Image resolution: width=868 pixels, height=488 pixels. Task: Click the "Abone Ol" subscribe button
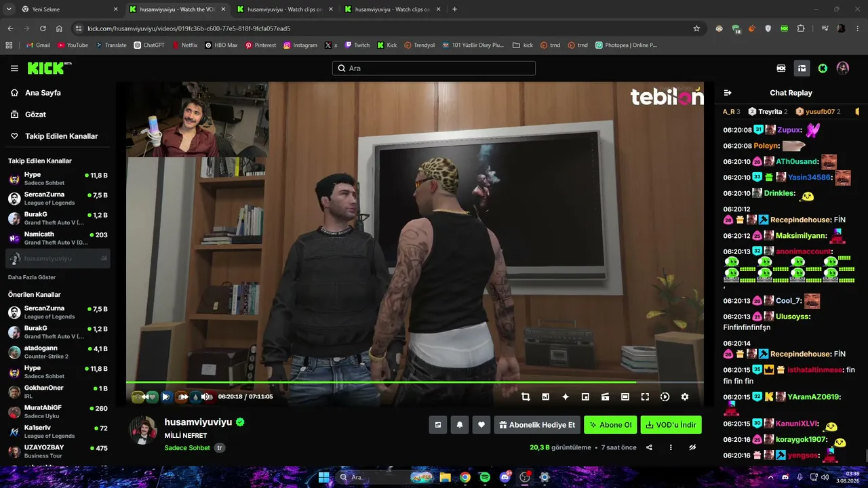[x=610, y=425]
